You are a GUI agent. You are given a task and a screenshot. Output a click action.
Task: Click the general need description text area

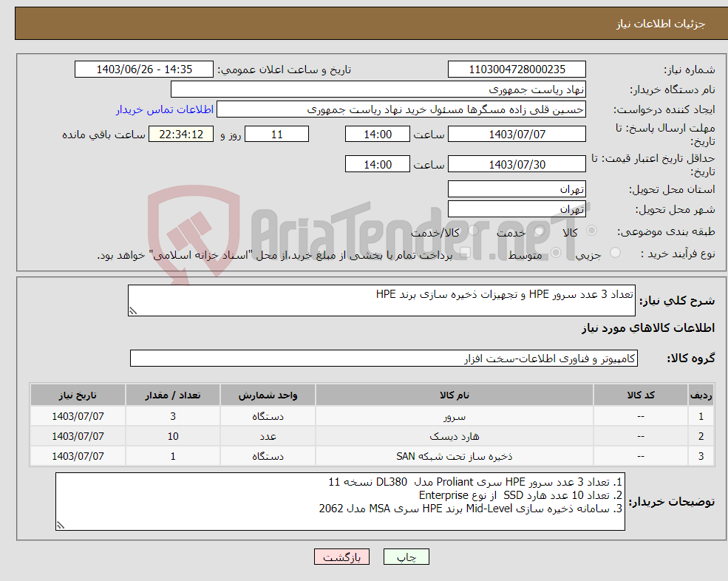pyautogui.click(x=381, y=301)
